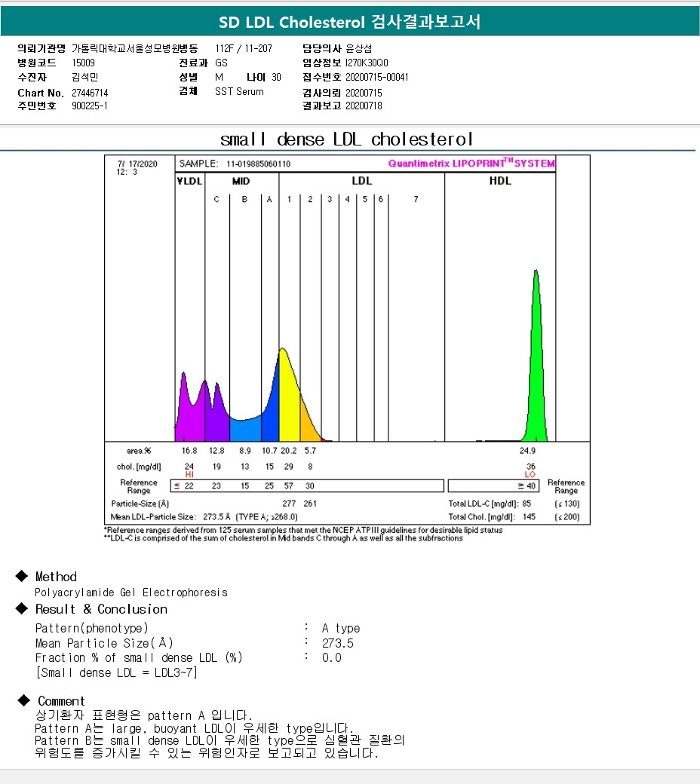This screenshot has height=784, width=700.
Task: Click result report date '20200718'
Action: point(364,106)
